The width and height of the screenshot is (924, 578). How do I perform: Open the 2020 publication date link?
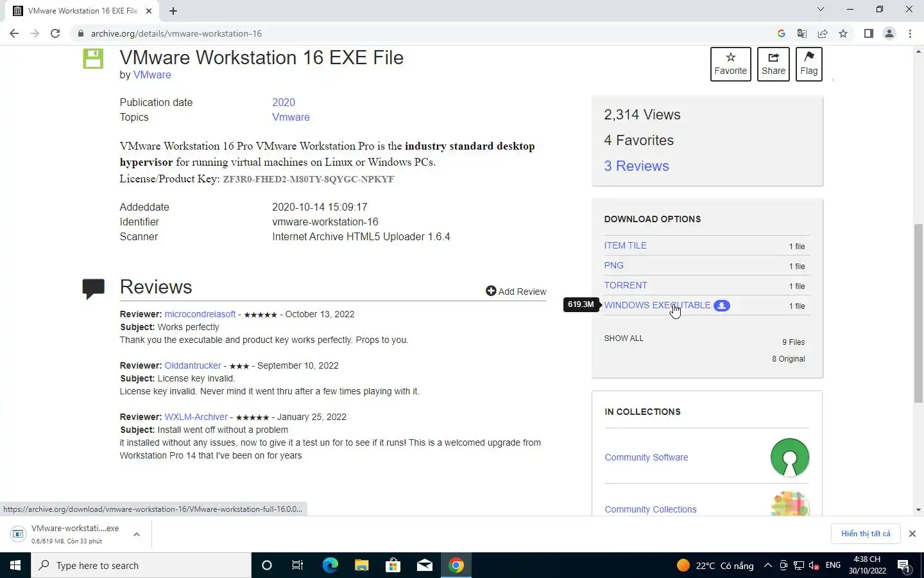tap(284, 102)
